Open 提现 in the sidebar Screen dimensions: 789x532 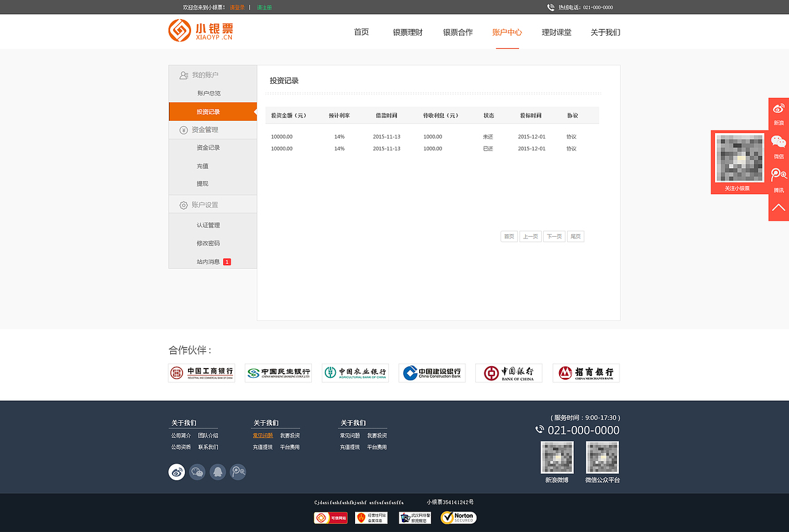203,184
